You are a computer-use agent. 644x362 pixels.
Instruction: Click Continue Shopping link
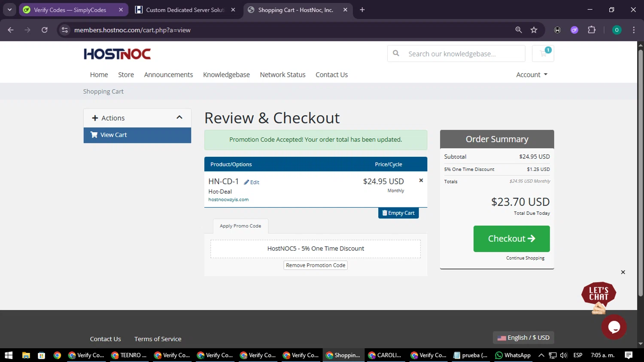pyautogui.click(x=525, y=258)
